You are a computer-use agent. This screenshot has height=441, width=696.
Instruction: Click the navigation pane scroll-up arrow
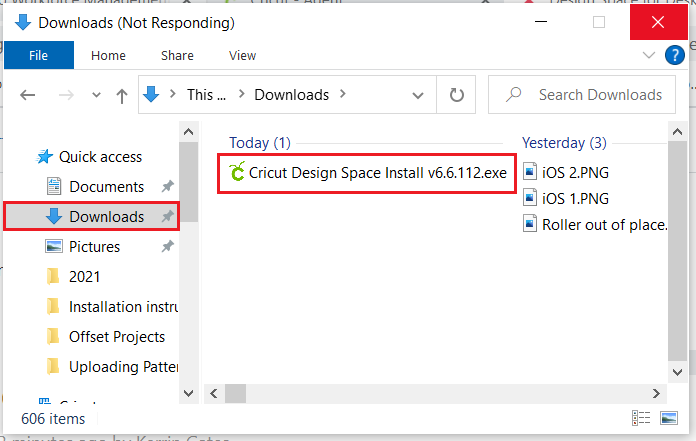pos(188,132)
